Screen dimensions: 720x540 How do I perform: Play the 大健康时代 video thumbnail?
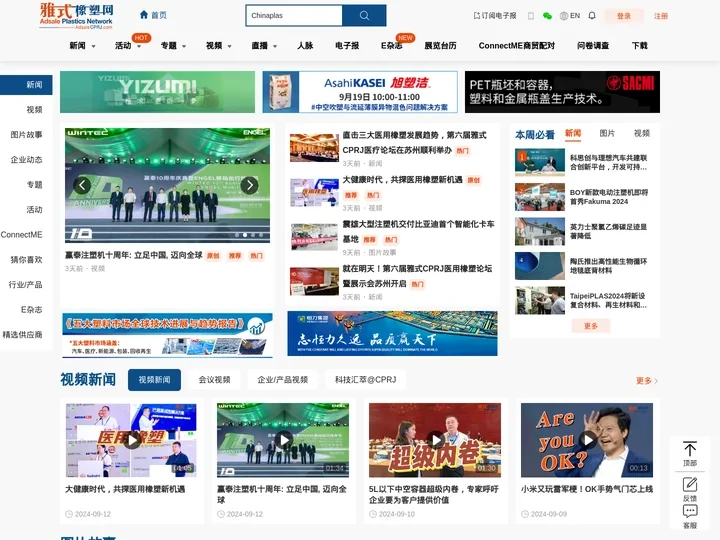click(x=131, y=440)
